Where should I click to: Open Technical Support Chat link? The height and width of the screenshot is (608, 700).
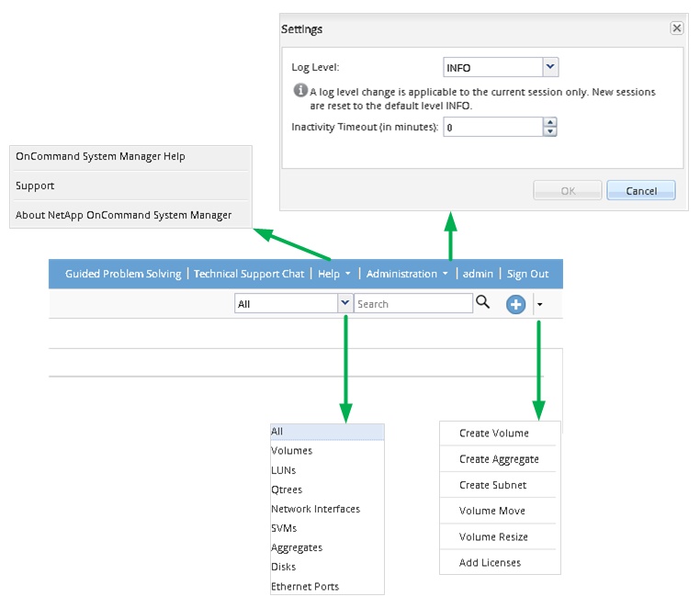pyautogui.click(x=249, y=274)
